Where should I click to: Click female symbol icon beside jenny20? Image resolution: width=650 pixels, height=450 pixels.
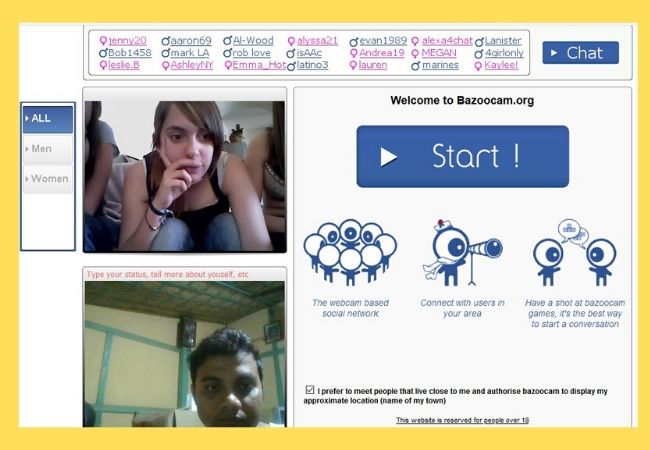point(103,41)
